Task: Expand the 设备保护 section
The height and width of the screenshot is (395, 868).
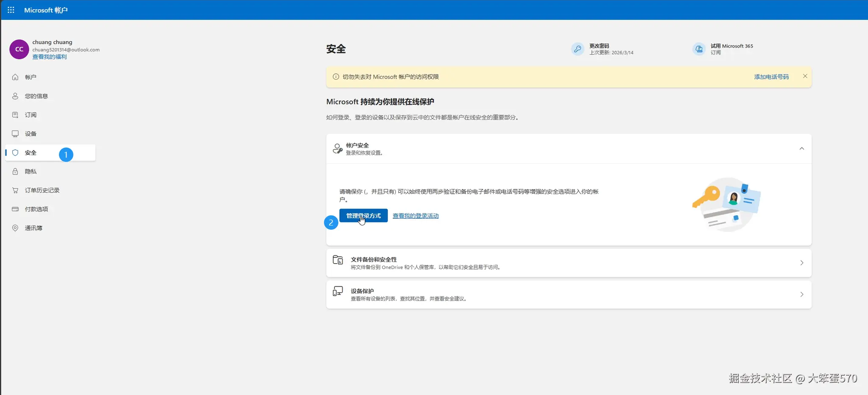Action: (x=801, y=295)
